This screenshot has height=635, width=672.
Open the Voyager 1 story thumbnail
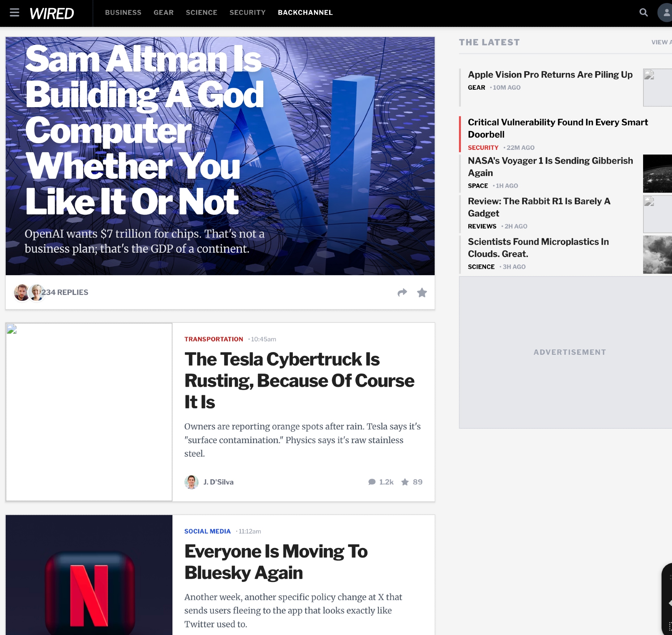(x=657, y=174)
